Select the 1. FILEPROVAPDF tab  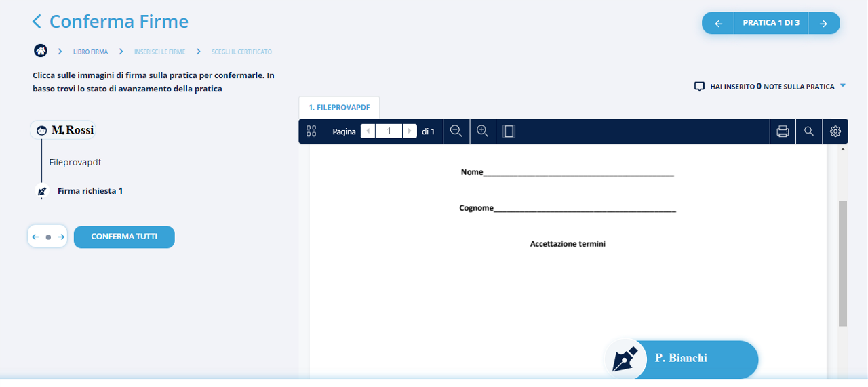[339, 108]
